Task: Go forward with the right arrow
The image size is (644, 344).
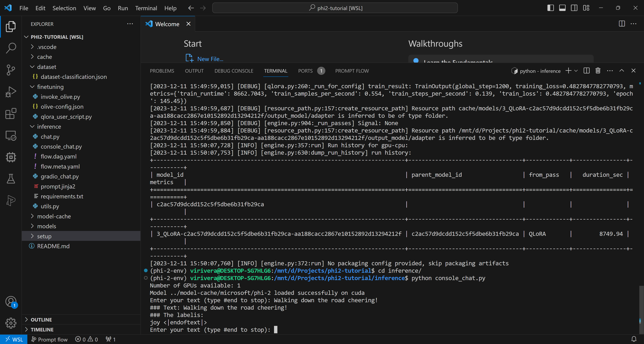Action: tap(203, 8)
